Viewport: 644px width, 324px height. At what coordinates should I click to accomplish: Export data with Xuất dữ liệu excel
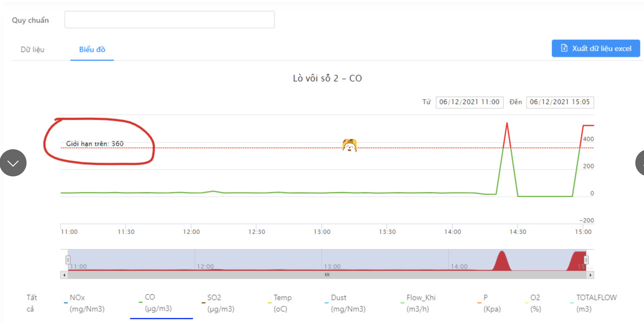tap(596, 49)
